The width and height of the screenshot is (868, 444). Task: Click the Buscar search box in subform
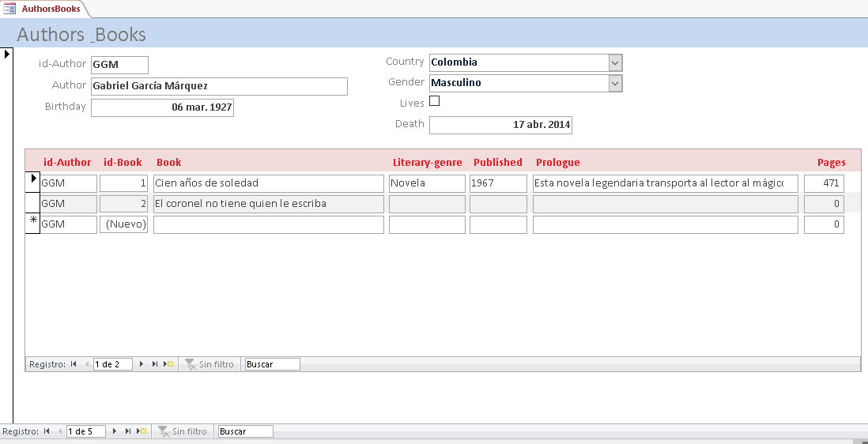click(272, 364)
